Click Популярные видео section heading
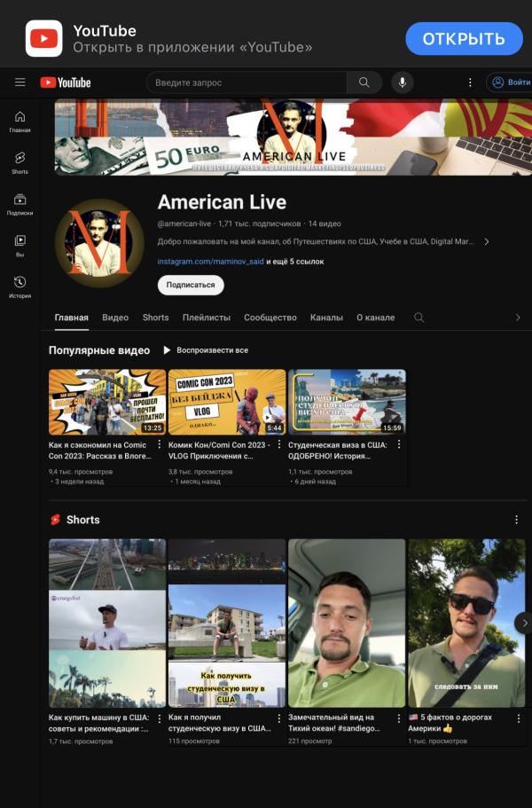The image size is (532, 808). (99, 350)
